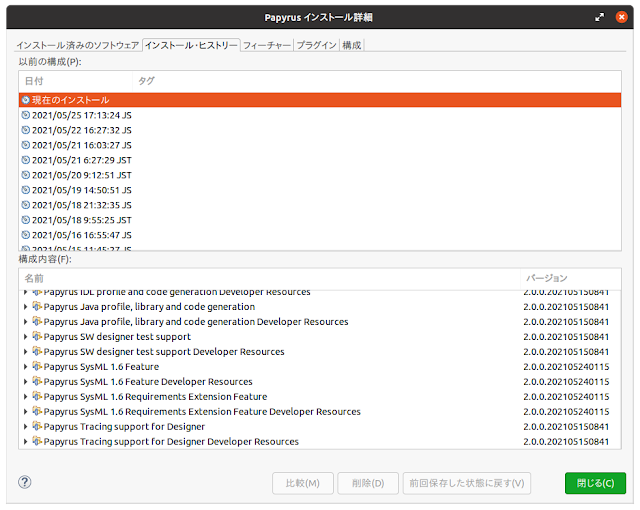Click the feature icon of SW designer test support Developer Resources

pyautogui.click(x=37, y=351)
